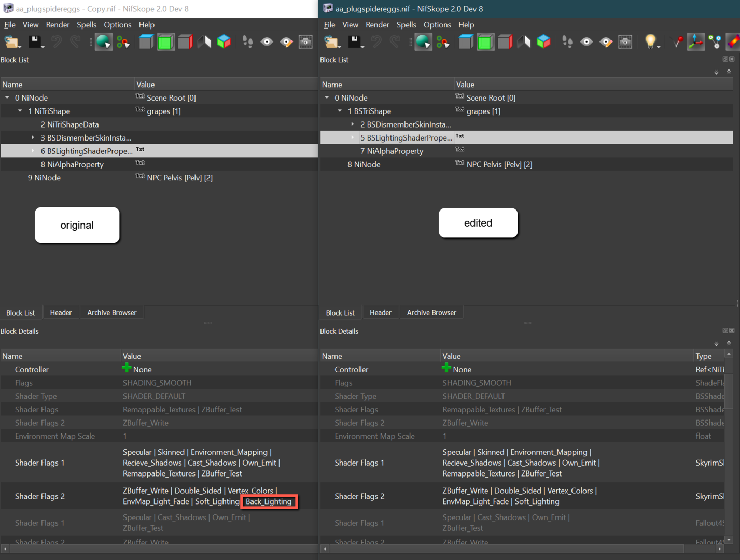Switch to Header tab in Copy.nif window
Image resolution: width=740 pixels, height=560 pixels.
click(x=61, y=313)
